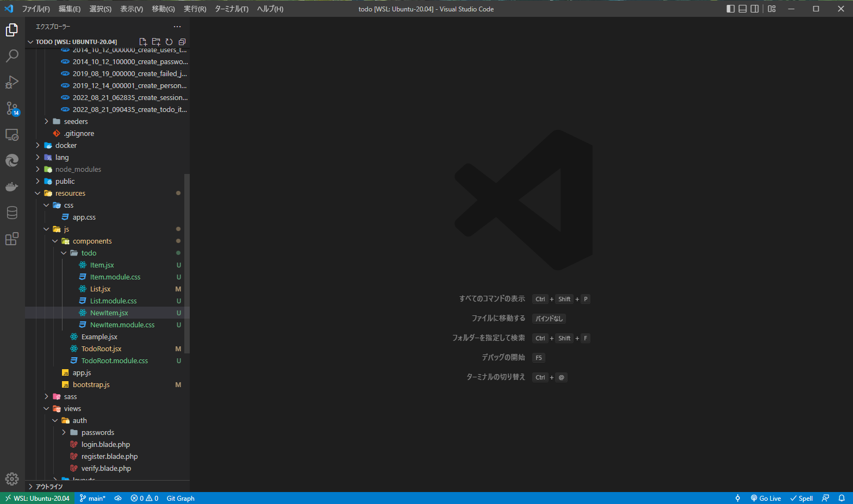Create a new file in explorer
The image size is (853, 504).
143,42
